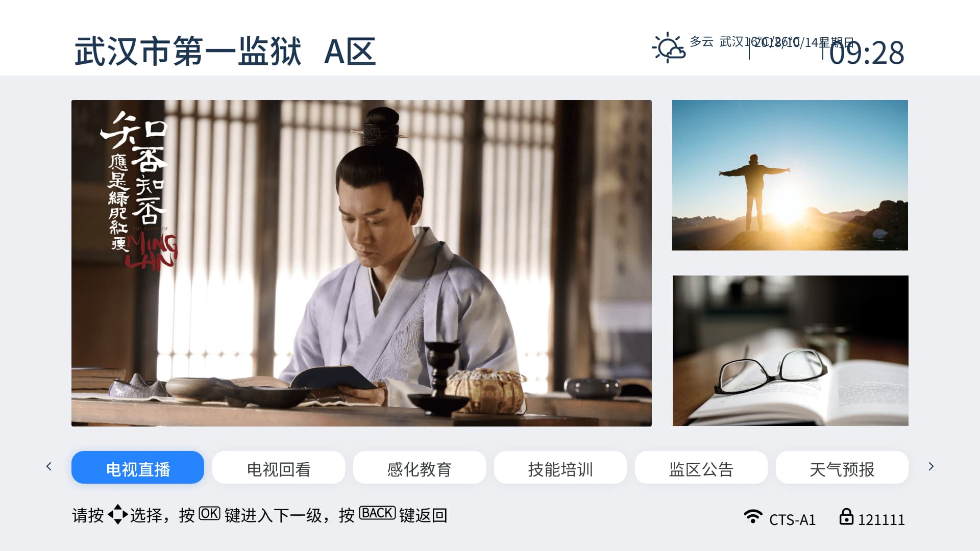This screenshot has width=980, height=551.
Task: Click the cloudy weather icon in header
Action: pos(669,48)
